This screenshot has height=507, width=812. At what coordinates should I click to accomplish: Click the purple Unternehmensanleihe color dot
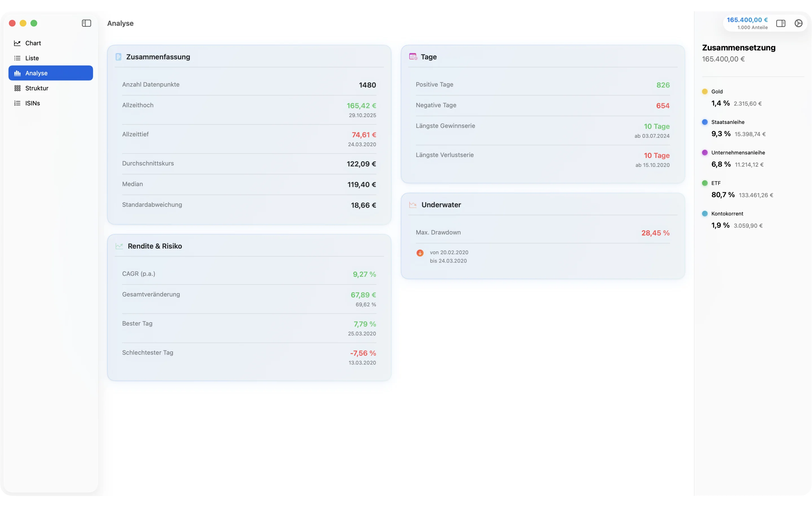[705, 153]
